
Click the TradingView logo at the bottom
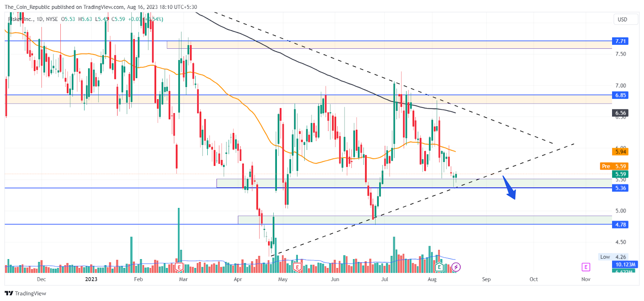point(25,293)
